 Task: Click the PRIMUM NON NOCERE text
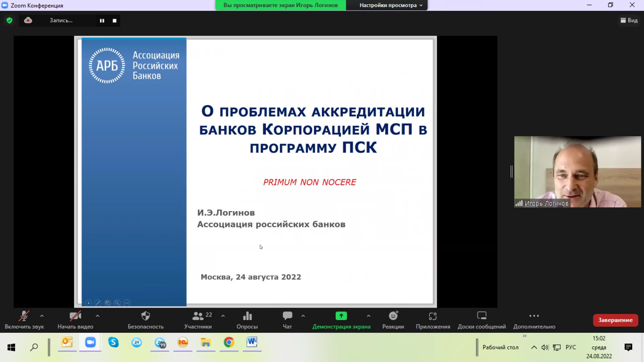pyautogui.click(x=310, y=182)
